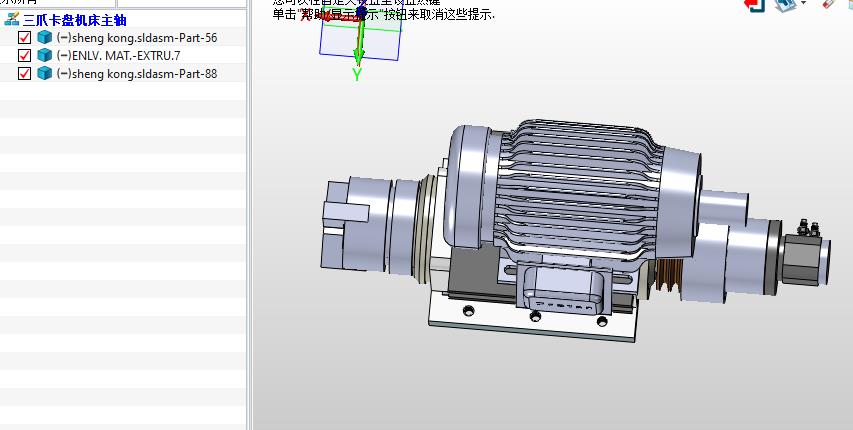Screen dimensions: 853x430
Task: Uncheck the sheng kong.sldasm-Part-56 checkbox
Action: click(x=24, y=38)
